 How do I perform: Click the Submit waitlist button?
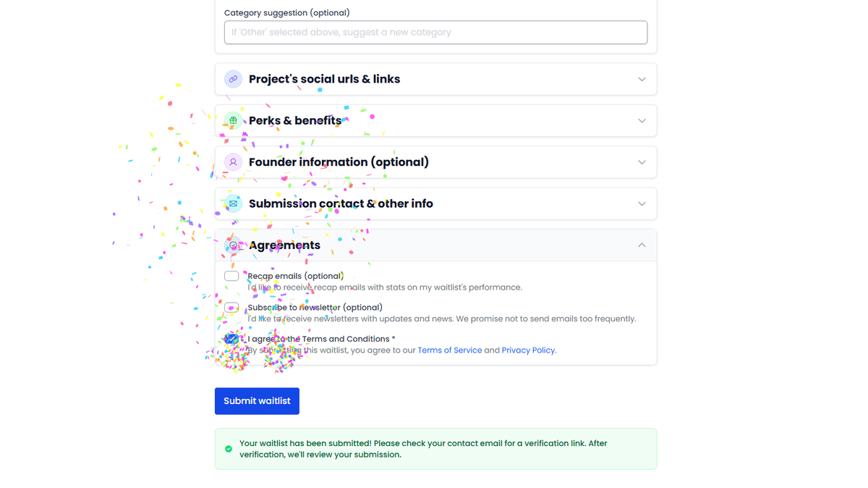pos(257,400)
